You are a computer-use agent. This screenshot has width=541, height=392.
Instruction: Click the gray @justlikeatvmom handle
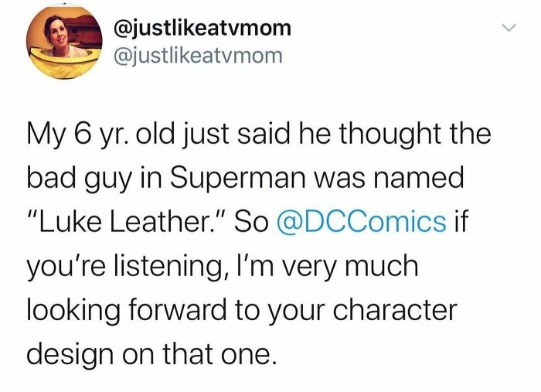coord(197,56)
